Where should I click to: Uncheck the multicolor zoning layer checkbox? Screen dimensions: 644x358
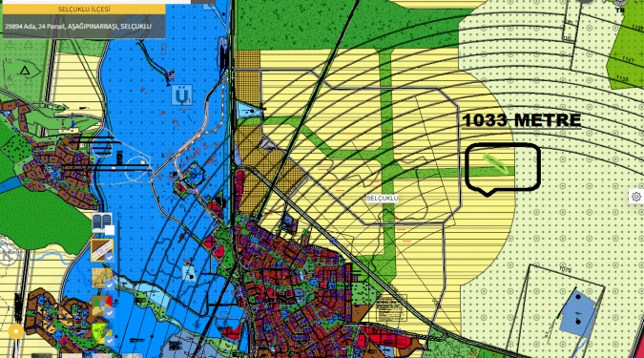[x=110, y=313]
